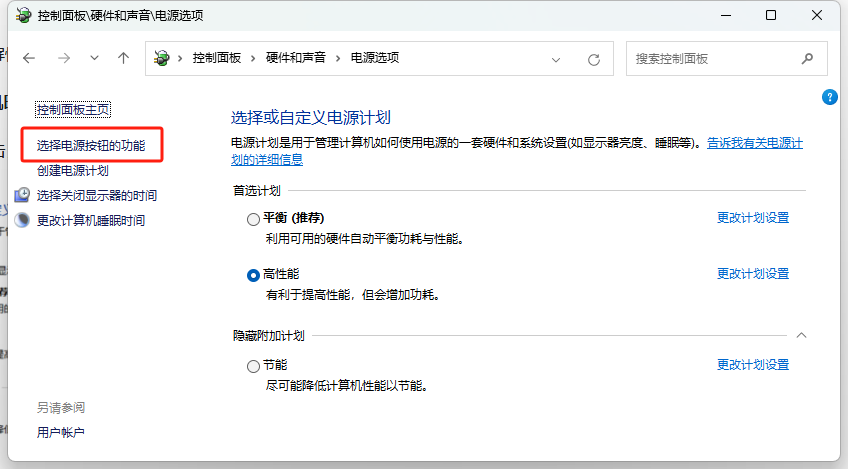Select the 高性能 power plan

(253, 275)
